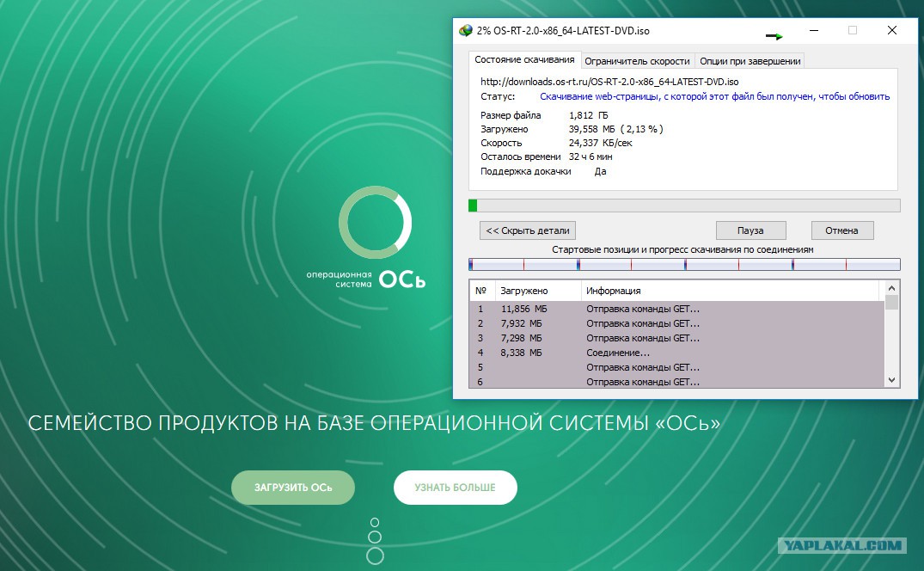Select connection row 2 with 7,932 МБ
Screen dimensions: 924x571
pos(677,323)
